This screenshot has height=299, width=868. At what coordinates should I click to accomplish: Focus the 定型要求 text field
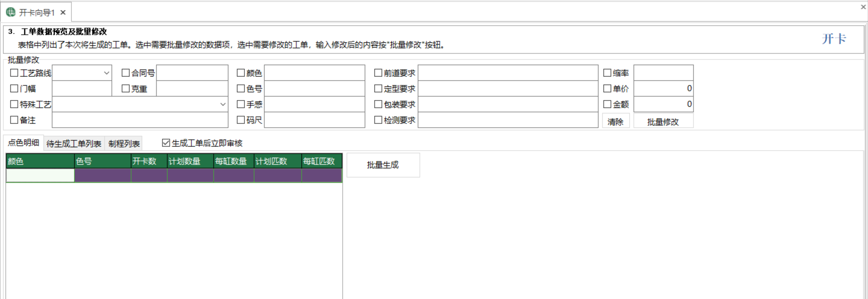click(x=508, y=89)
